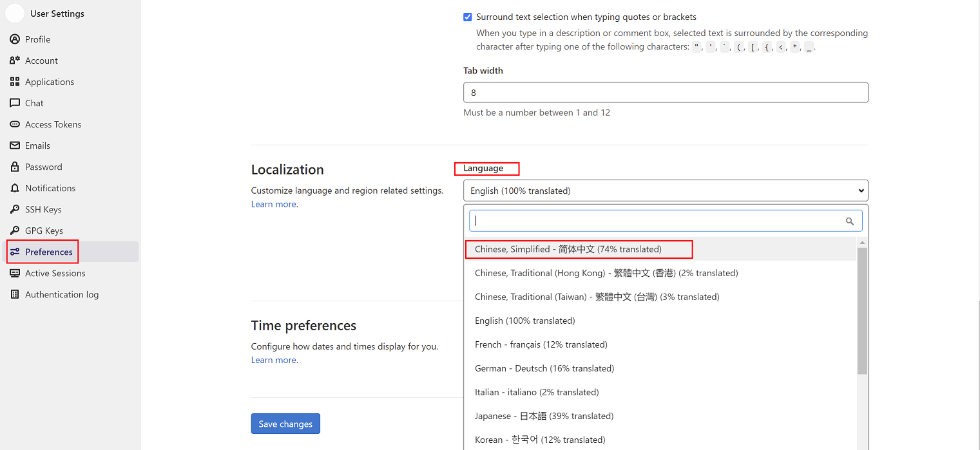The height and width of the screenshot is (450, 980).
Task: Click the search magnifier icon in language dropdown
Action: click(849, 221)
